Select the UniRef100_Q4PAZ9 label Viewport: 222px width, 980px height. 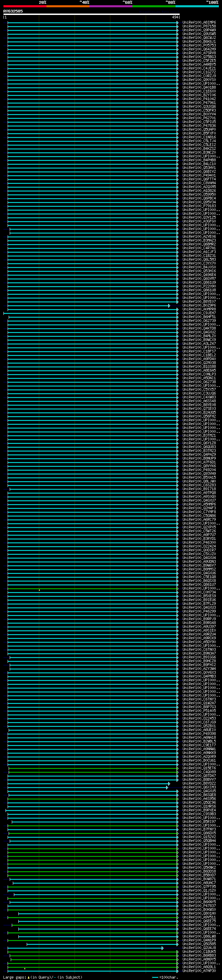[199, 455]
